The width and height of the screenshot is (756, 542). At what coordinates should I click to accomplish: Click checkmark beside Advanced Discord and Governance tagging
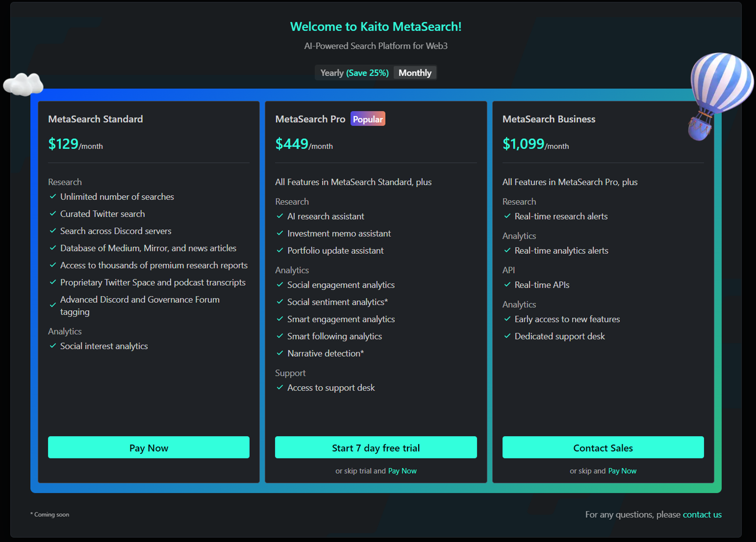coord(53,305)
